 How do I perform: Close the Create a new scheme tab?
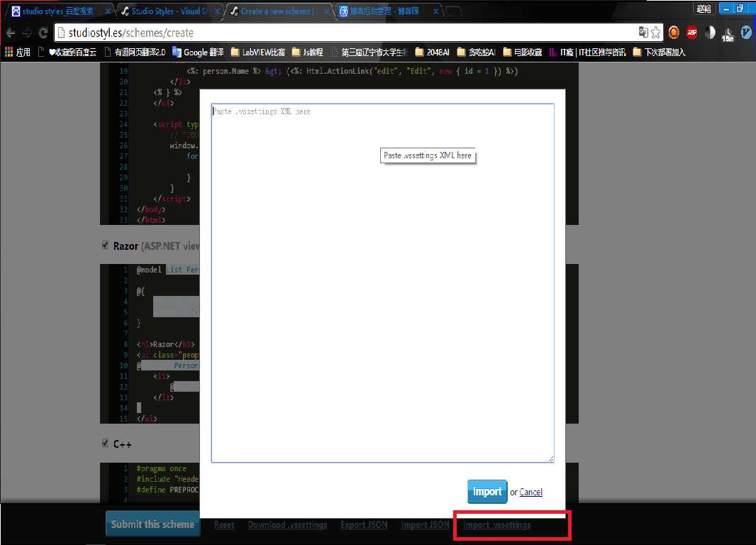point(326,11)
